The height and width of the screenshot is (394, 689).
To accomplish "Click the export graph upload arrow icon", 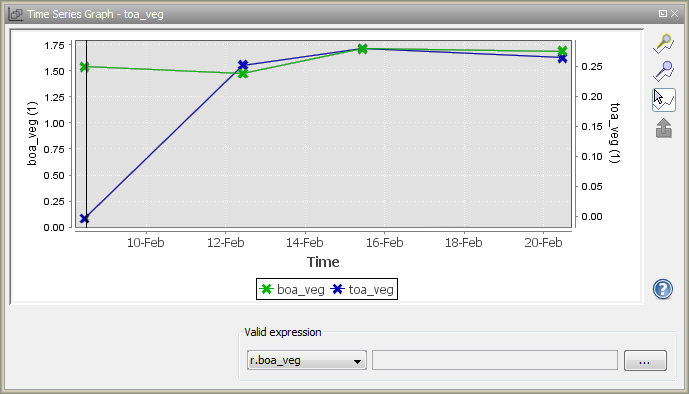I will coord(664,129).
